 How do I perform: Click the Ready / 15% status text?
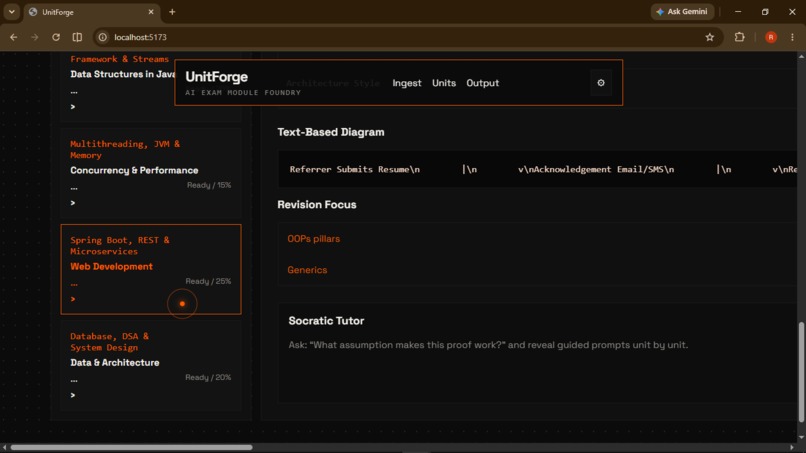pos(209,185)
